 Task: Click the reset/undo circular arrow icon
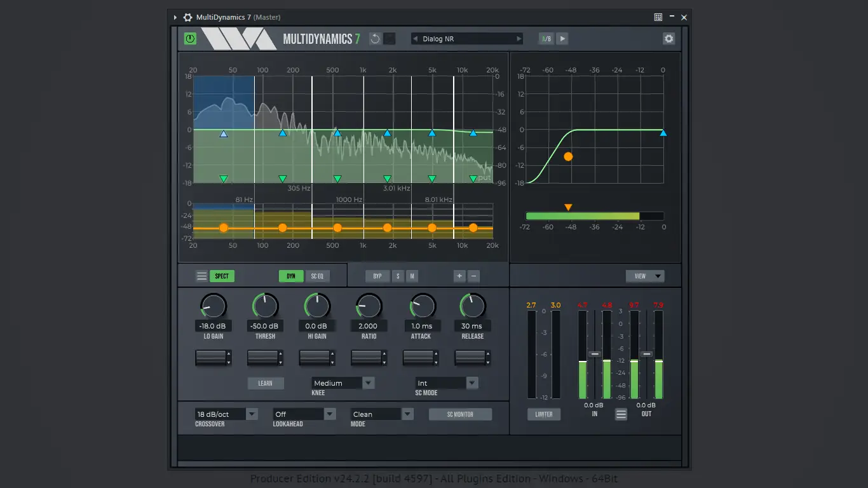coord(375,39)
